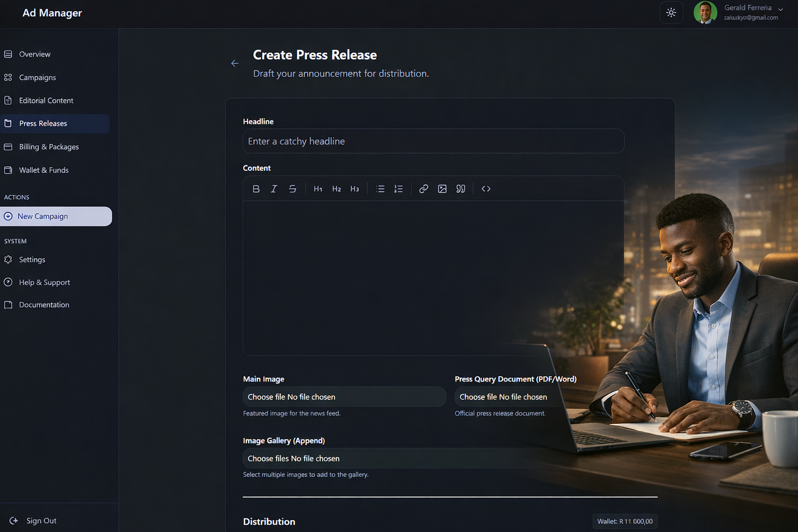Apply strikethrough formatting in editor

pos(292,189)
